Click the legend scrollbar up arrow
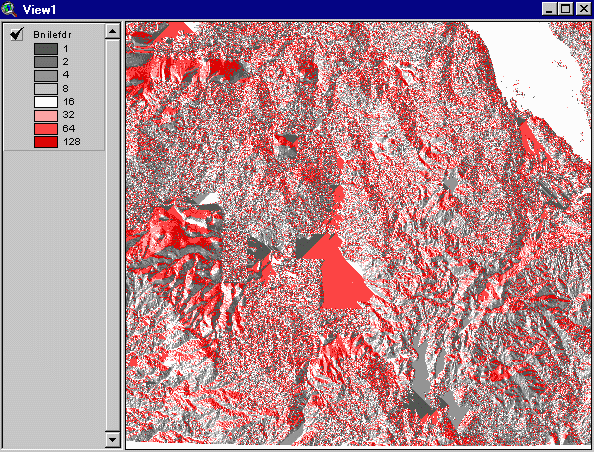This screenshot has height=452, width=594. point(113,31)
